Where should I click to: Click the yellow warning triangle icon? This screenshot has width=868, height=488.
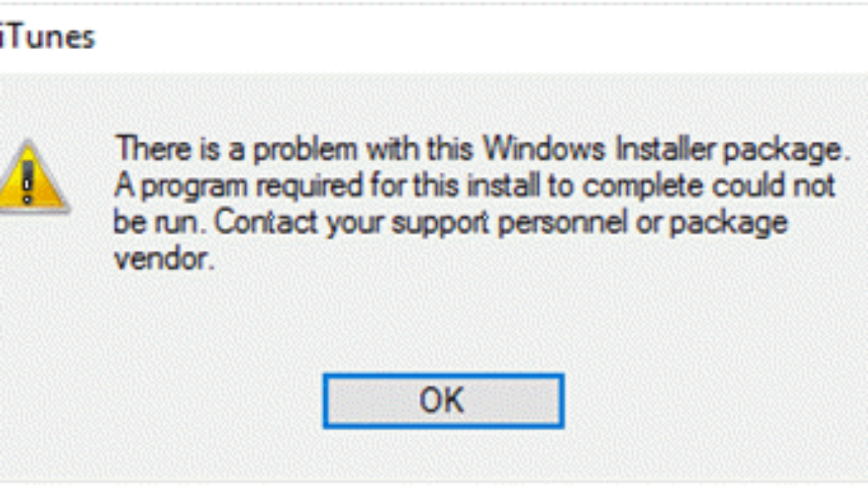(x=30, y=178)
